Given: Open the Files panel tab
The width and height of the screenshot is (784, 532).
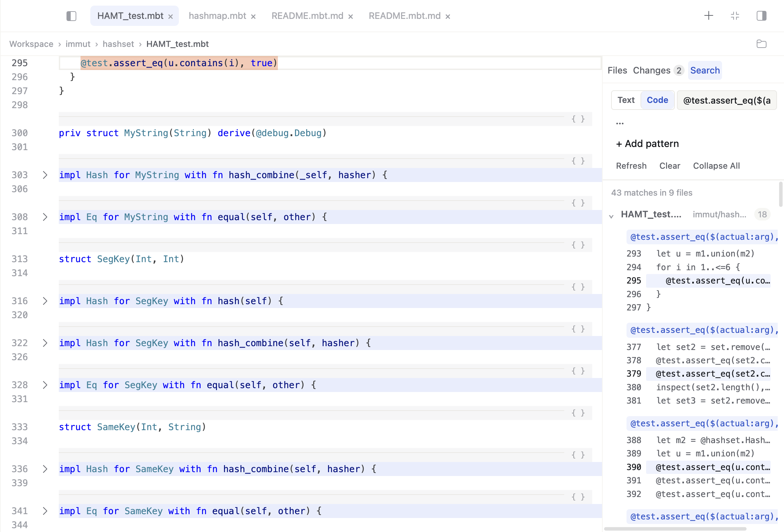Looking at the screenshot, I should pyautogui.click(x=617, y=70).
